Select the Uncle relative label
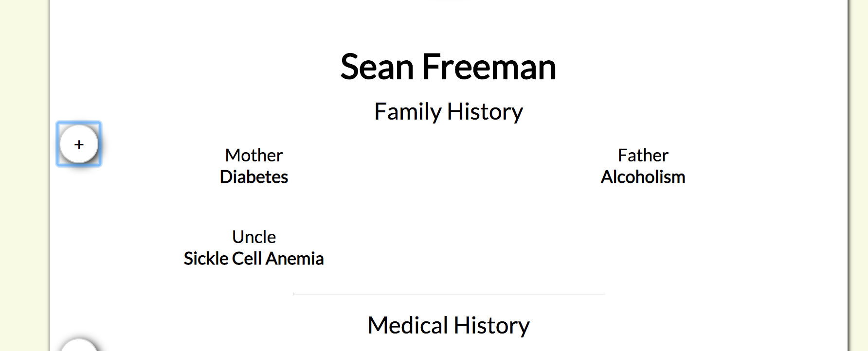The width and height of the screenshot is (868, 351). click(x=254, y=237)
